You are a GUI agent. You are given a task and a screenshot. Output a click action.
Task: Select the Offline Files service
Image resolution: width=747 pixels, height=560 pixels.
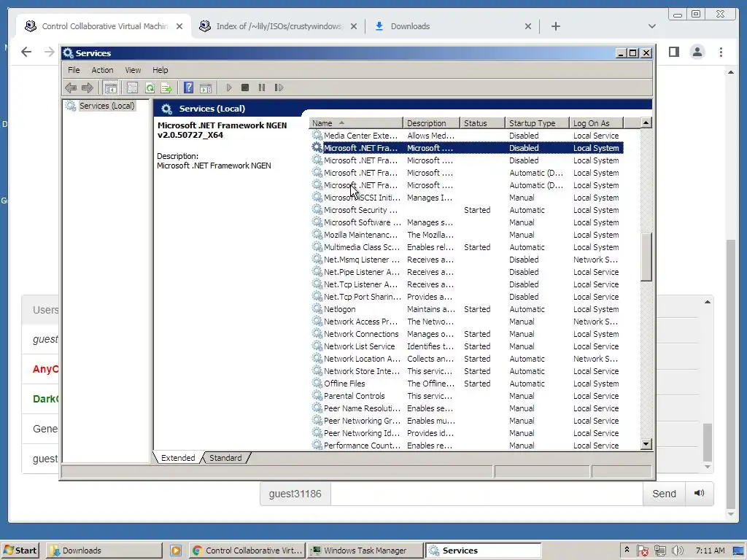[x=467, y=384]
